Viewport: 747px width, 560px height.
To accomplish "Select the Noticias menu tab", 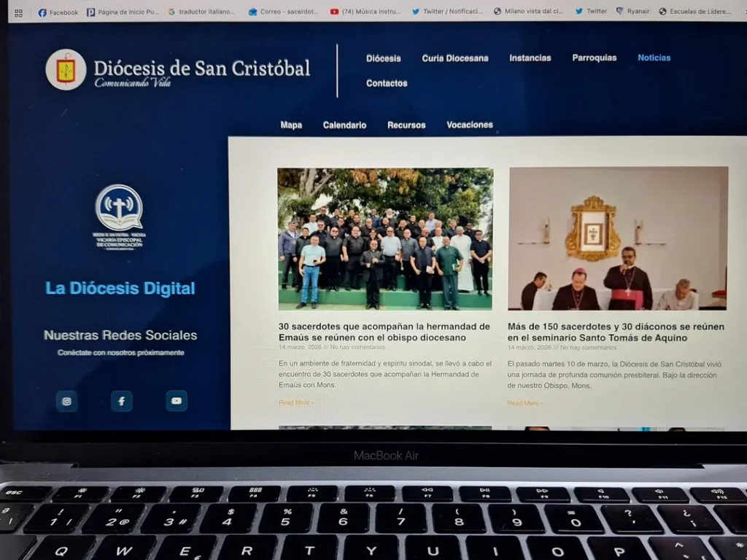I will coord(654,58).
